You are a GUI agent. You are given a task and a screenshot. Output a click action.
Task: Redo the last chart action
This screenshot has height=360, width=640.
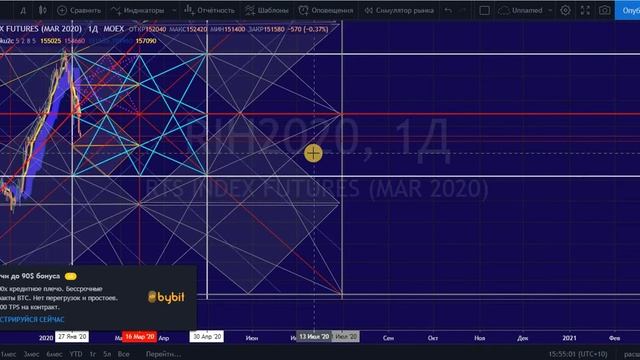(x=462, y=11)
